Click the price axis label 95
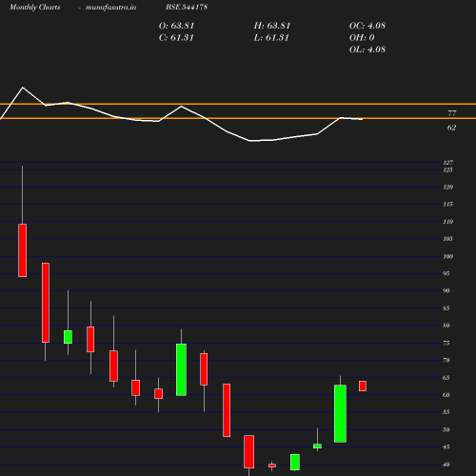Image resolution: width=476 pixels, height=476 pixels. click(x=446, y=273)
